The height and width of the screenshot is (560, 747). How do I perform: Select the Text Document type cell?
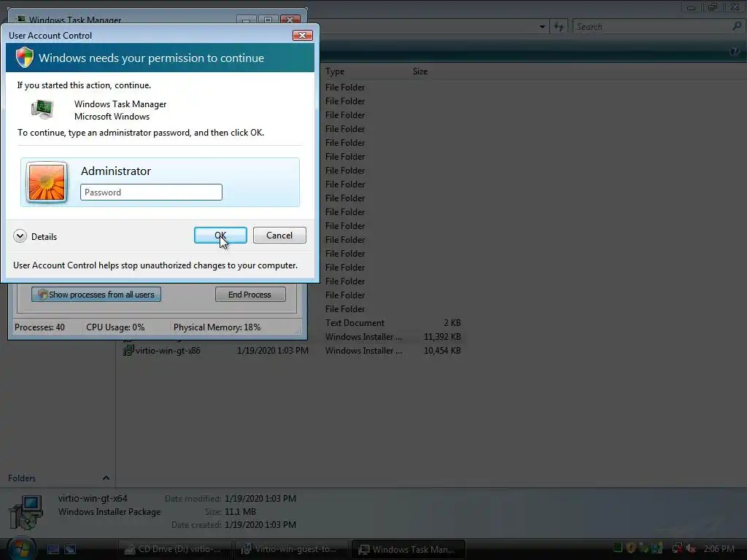tap(355, 323)
